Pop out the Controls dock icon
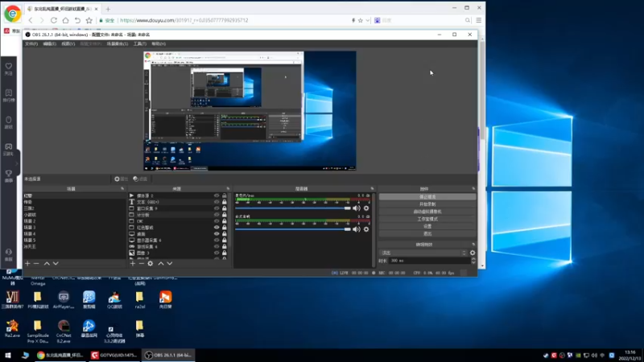 pyautogui.click(x=473, y=189)
